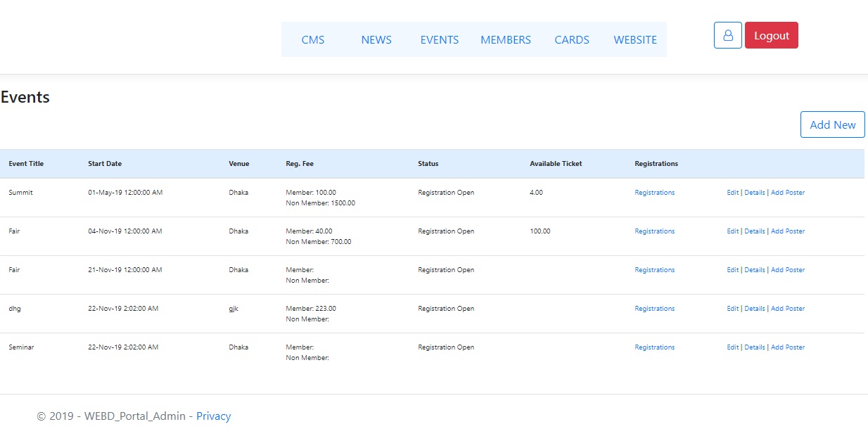Add Poster to the dhg event
The width and height of the screenshot is (868, 436).
click(788, 309)
